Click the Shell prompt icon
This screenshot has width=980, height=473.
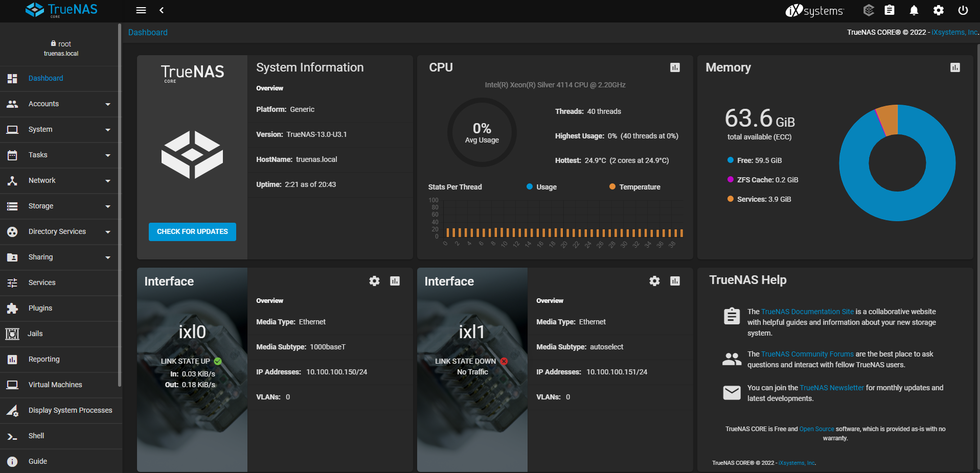[12, 436]
